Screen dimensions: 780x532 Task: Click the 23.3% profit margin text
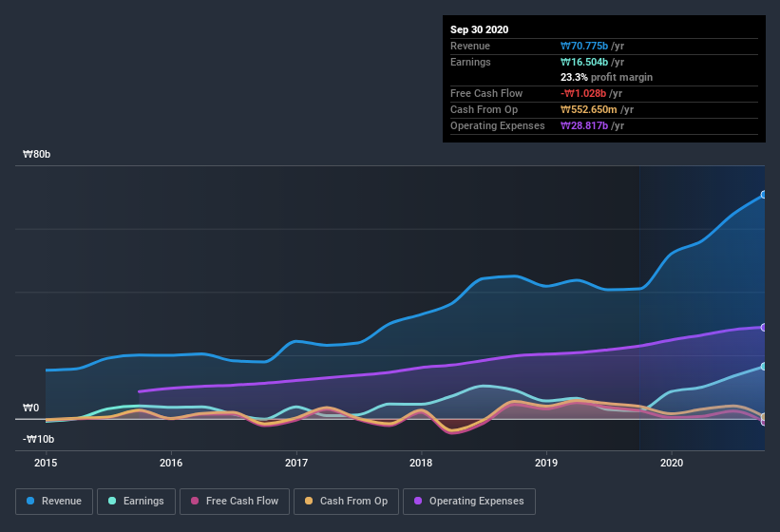[606, 77]
